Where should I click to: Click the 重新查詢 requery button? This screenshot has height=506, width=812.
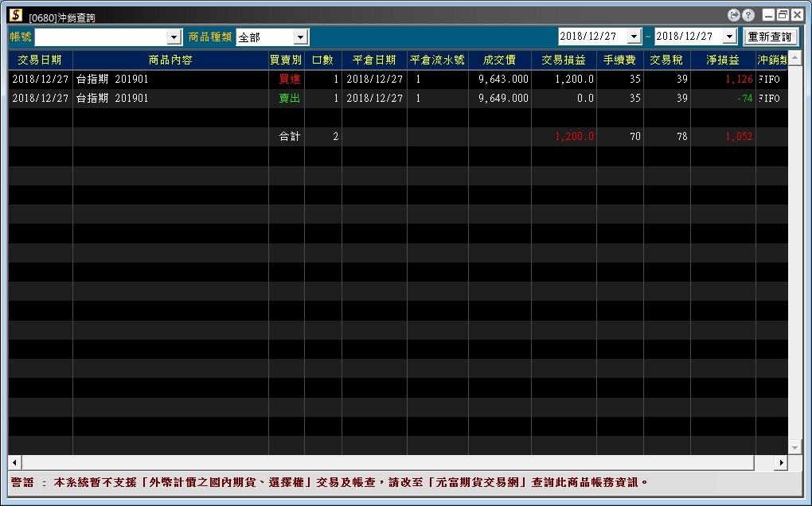770,37
